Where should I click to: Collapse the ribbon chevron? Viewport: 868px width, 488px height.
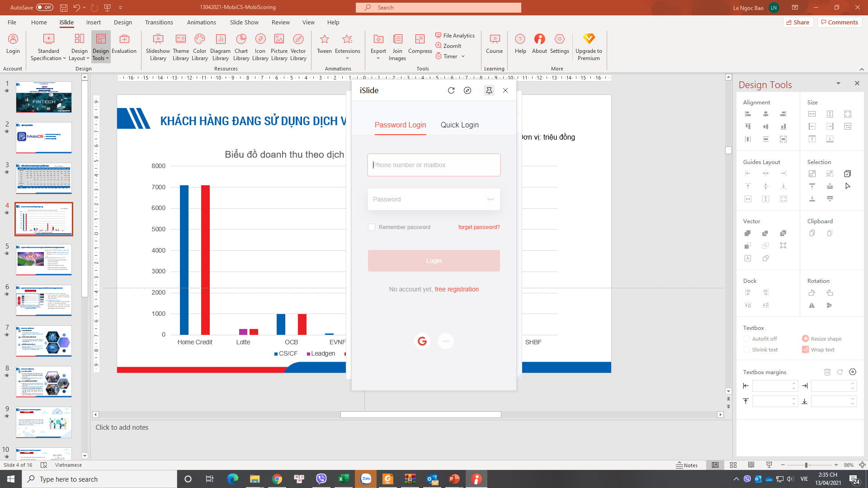(862, 69)
